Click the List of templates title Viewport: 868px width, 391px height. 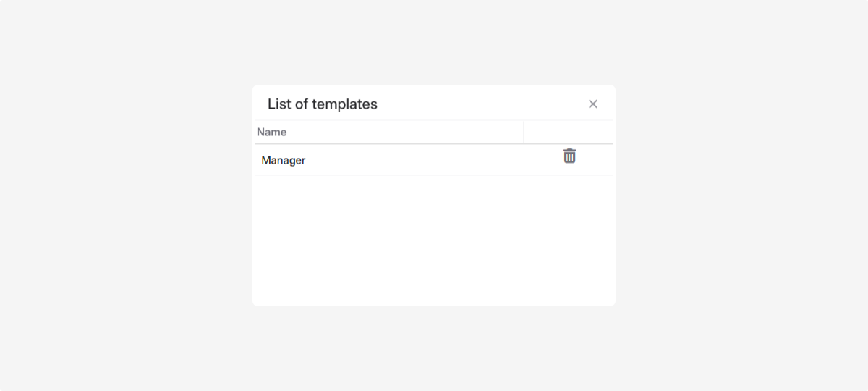pyautogui.click(x=323, y=104)
